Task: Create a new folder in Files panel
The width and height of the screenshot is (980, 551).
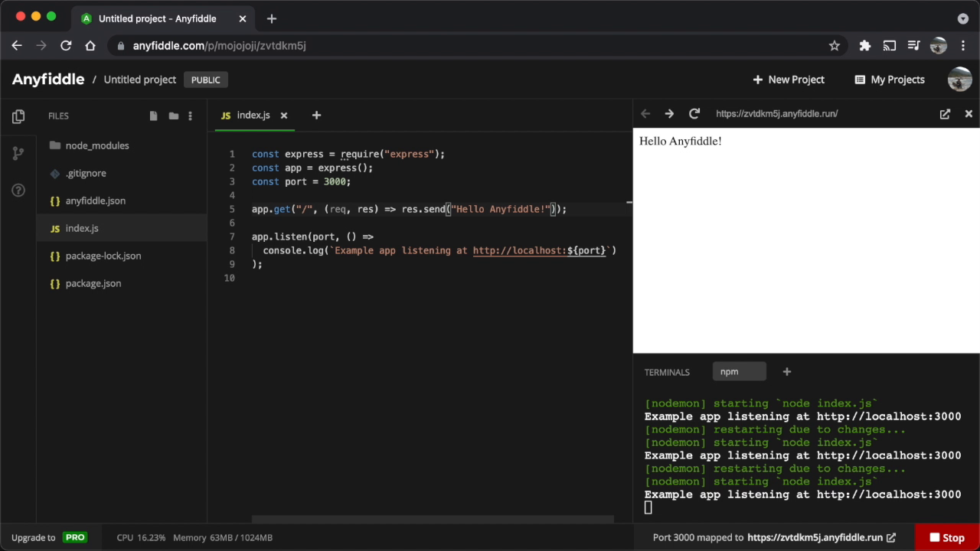Action: 174,116
